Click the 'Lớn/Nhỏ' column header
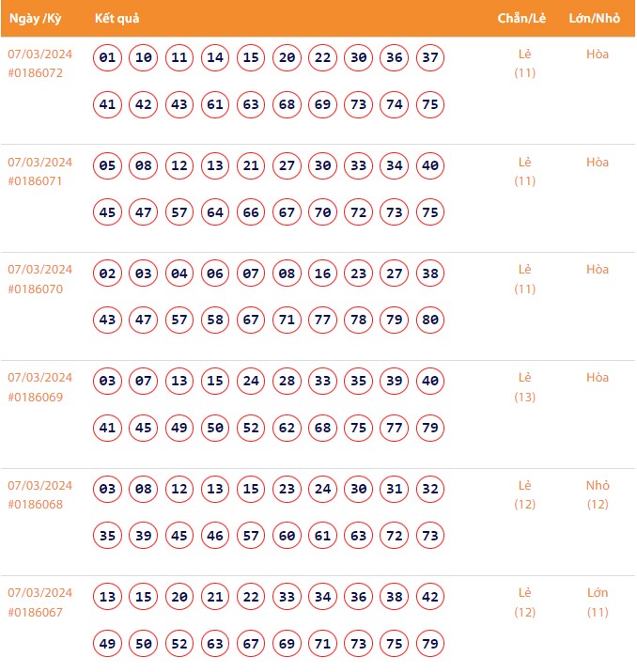The image size is (637, 672). [592, 19]
